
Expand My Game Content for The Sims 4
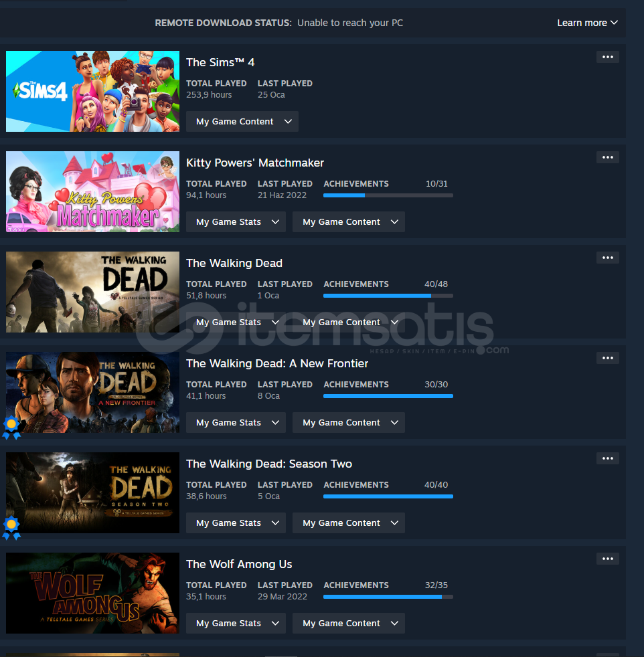coord(242,122)
